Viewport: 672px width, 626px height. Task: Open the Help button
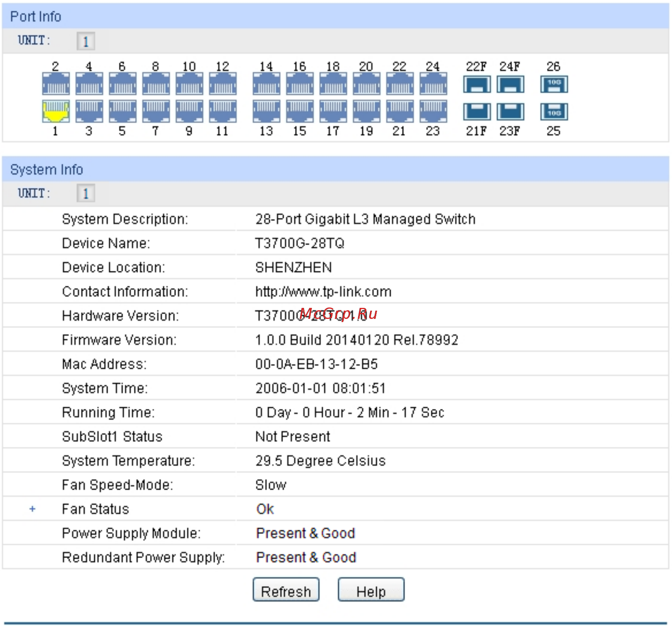(x=371, y=590)
